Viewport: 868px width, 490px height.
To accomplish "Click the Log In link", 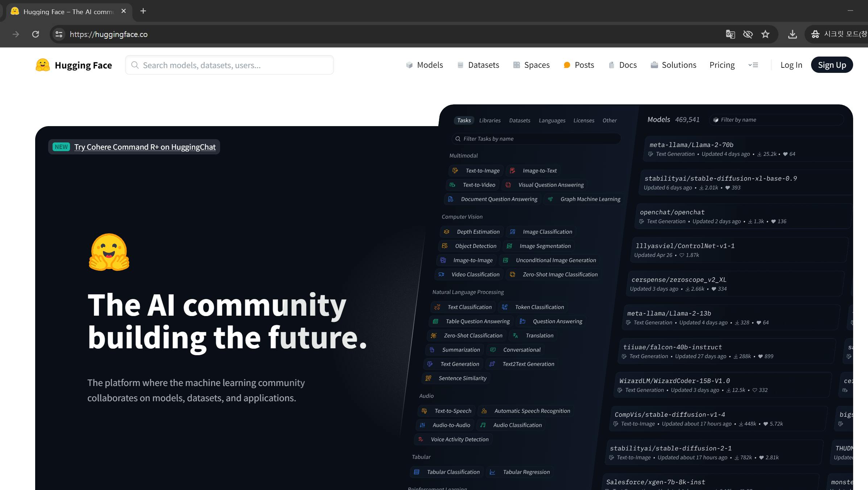I will pyautogui.click(x=791, y=65).
